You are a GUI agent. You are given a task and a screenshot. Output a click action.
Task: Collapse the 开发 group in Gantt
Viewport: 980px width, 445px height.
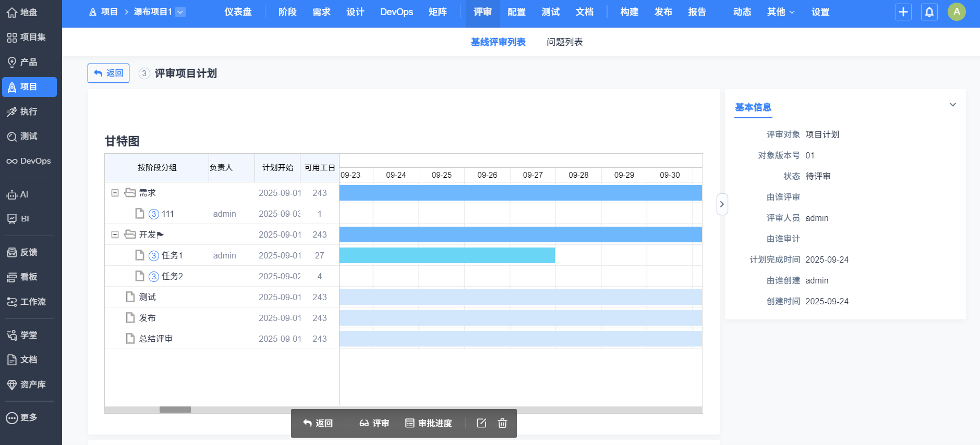[x=115, y=234]
